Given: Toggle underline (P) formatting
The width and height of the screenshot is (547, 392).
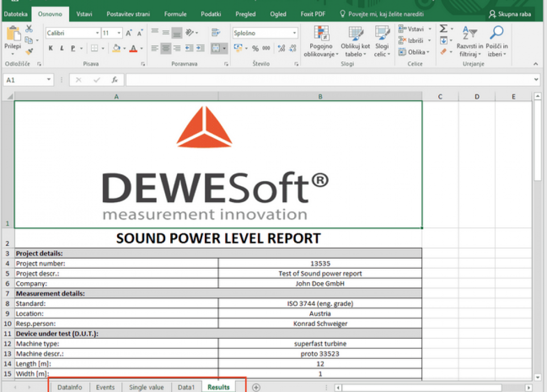Looking at the screenshot, I should pos(73,48).
